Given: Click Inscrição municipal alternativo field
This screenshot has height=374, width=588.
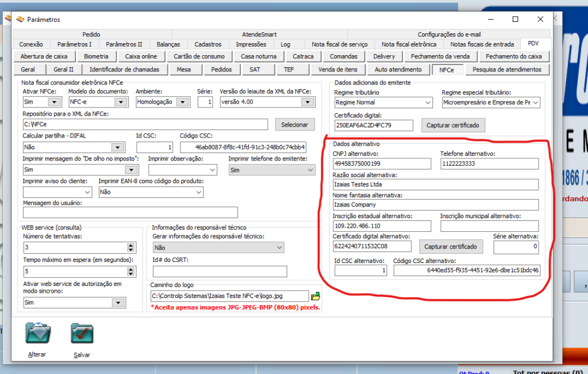Looking at the screenshot, I should point(489,226).
